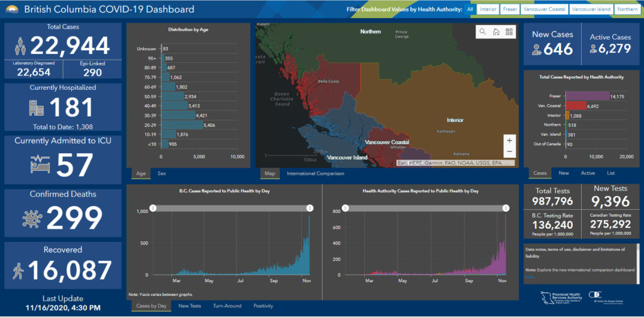Click left handle of B.C. cases date slider
The image size is (644, 318).
[x=152, y=209]
